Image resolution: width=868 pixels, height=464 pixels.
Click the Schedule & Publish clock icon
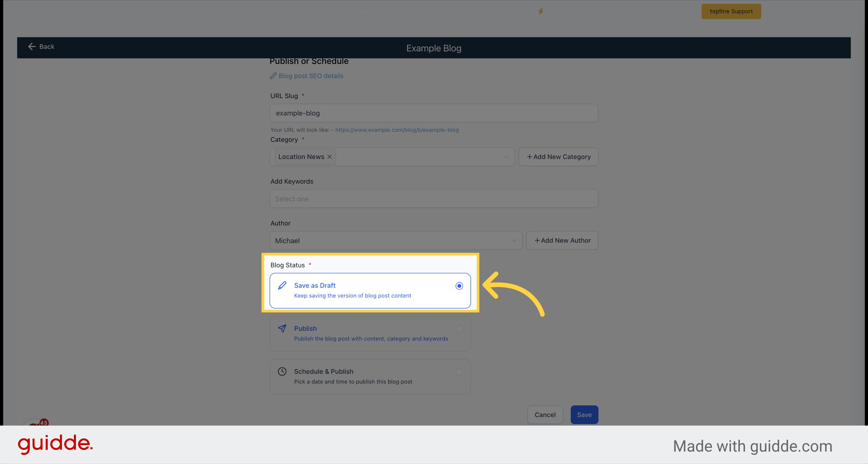(x=282, y=371)
